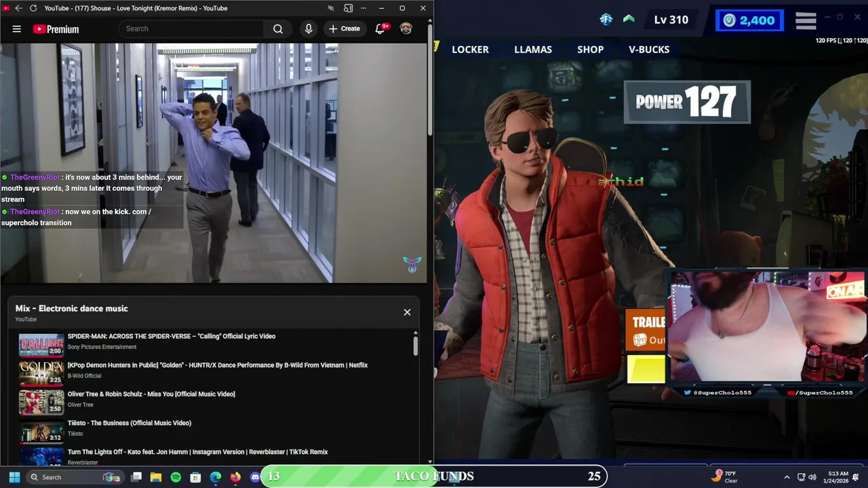Click the 2,400 V-Bucks balance
868x488 pixels.
(x=749, y=20)
